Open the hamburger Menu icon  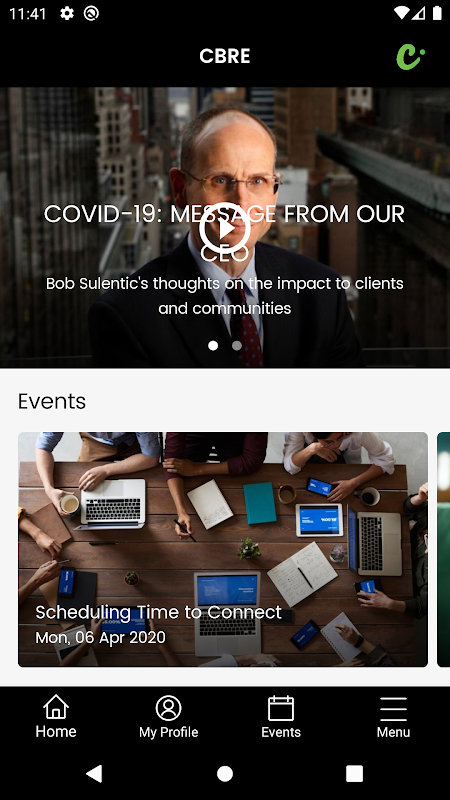393,709
